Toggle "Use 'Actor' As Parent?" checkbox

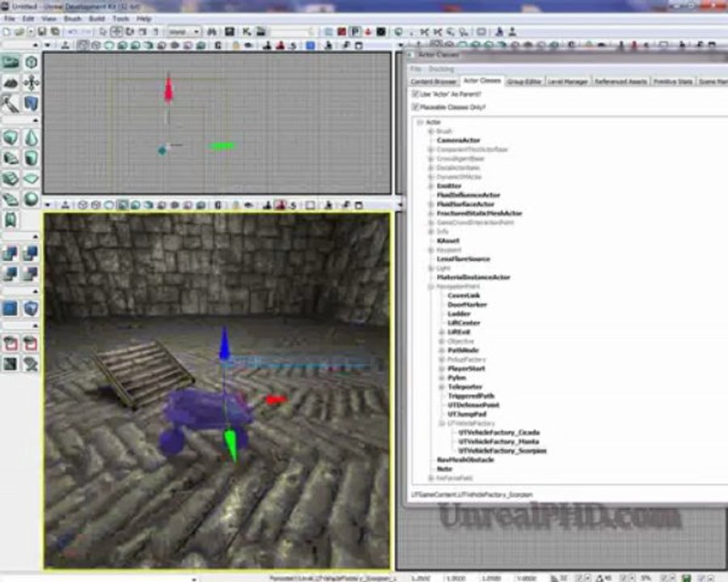[416, 95]
